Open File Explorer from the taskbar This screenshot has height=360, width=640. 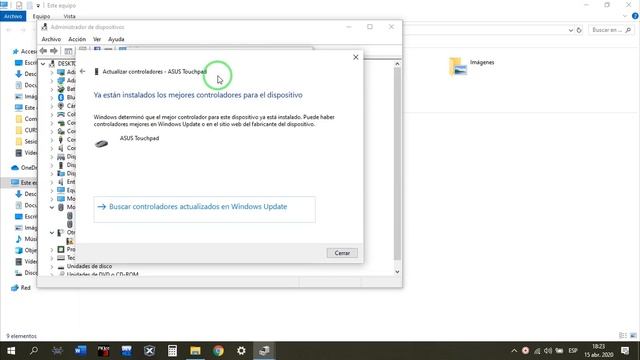click(195, 351)
